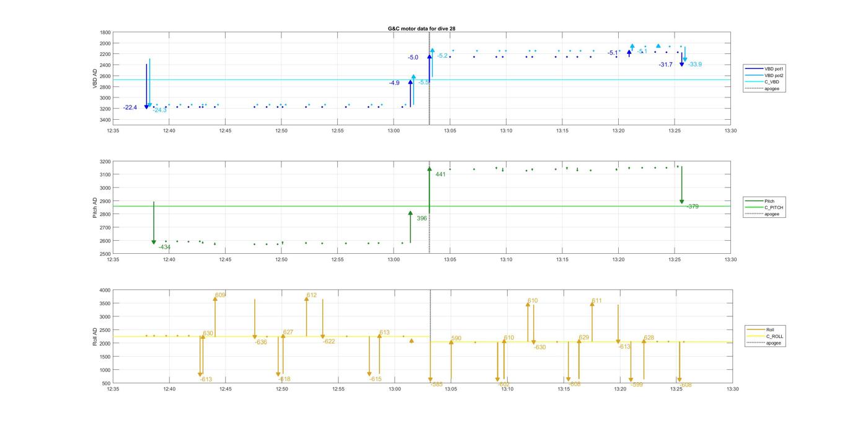The image size is (868, 430).
Task: Click the '590' roll data label
Action: pos(456,338)
